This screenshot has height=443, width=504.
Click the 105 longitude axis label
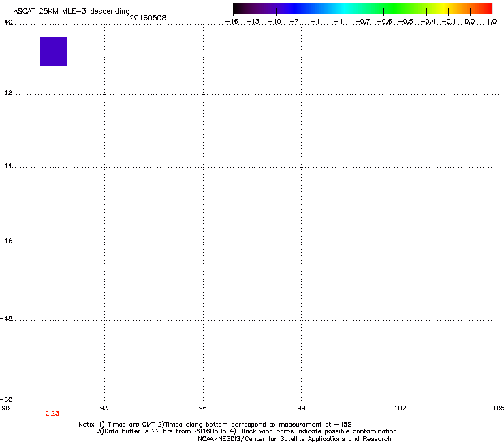499,408
